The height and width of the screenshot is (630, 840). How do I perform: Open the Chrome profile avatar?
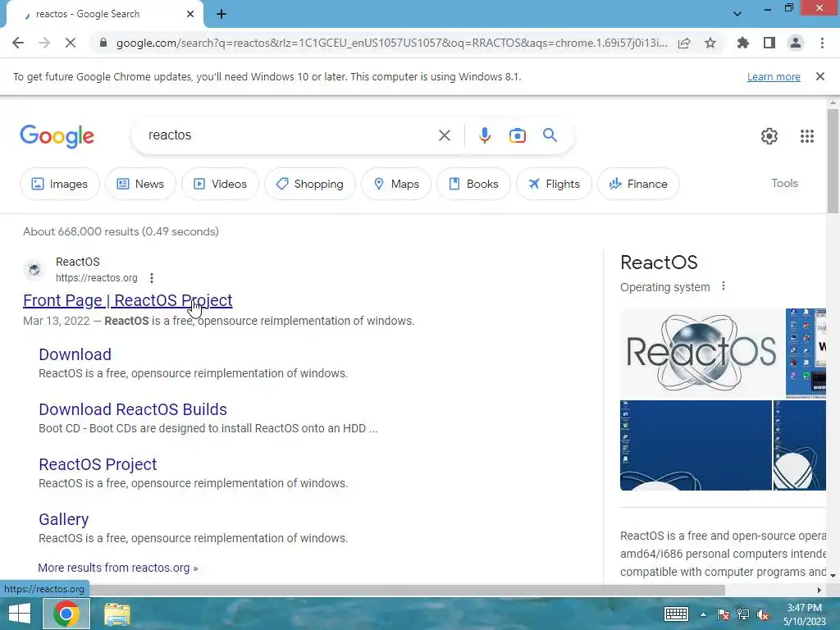point(796,43)
